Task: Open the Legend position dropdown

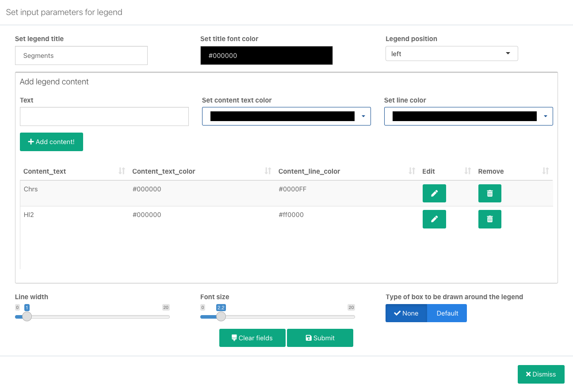Action: (x=451, y=54)
